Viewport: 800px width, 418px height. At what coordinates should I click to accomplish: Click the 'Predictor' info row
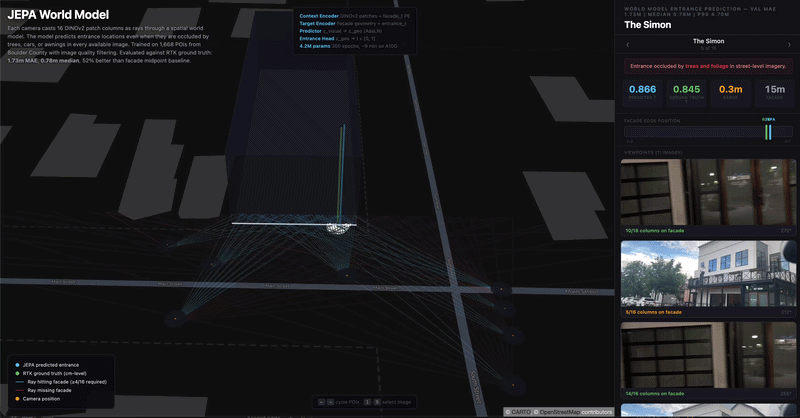(x=341, y=31)
